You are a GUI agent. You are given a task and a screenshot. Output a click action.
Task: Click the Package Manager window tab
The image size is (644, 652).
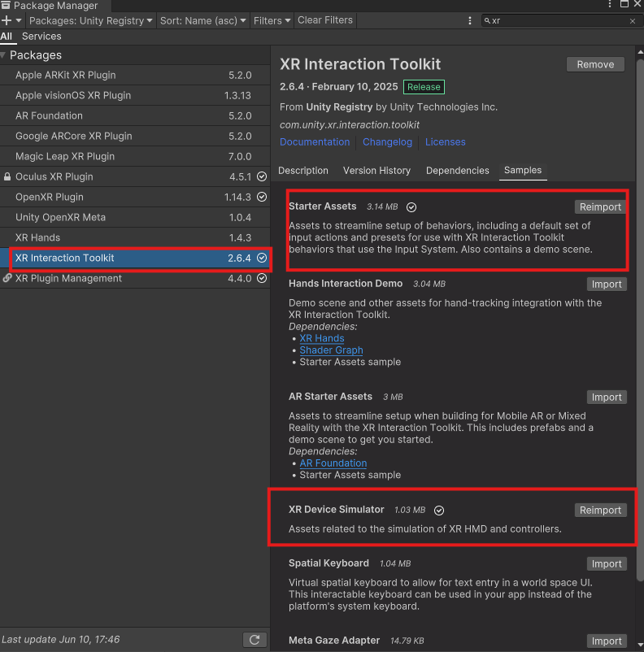coord(55,6)
